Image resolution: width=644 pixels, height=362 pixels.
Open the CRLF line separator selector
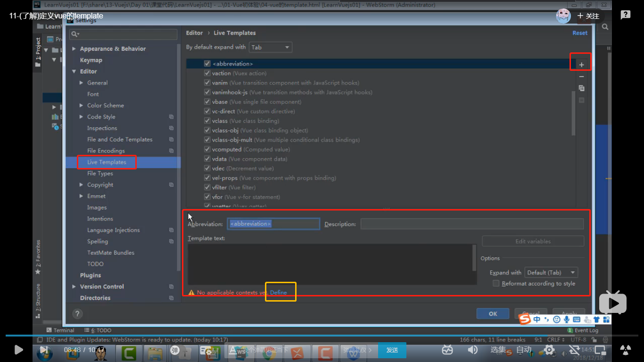[556, 339]
